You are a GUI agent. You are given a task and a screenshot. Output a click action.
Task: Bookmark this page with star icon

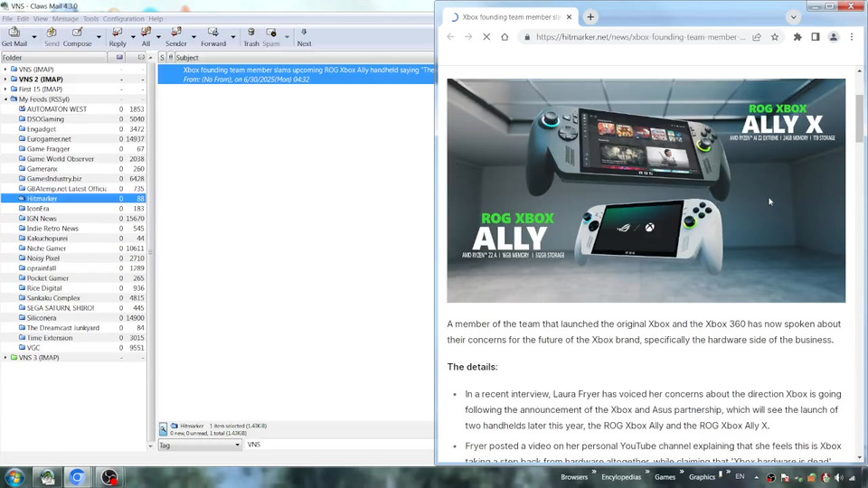click(x=775, y=37)
